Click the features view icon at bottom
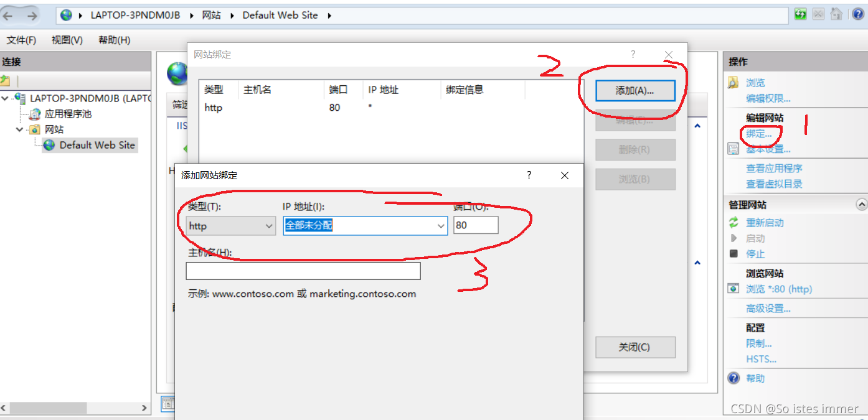Image resolution: width=868 pixels, height=420 pixels. click(167, 404)
